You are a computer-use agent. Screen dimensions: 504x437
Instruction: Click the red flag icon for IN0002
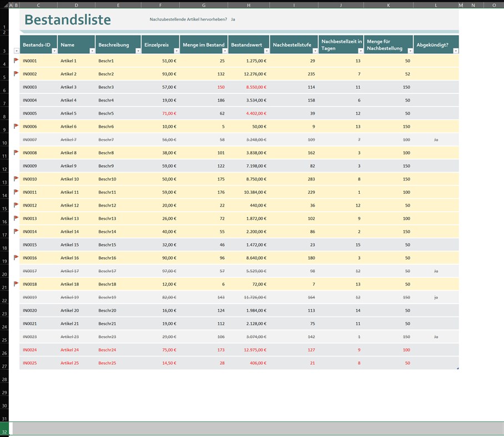16,73
